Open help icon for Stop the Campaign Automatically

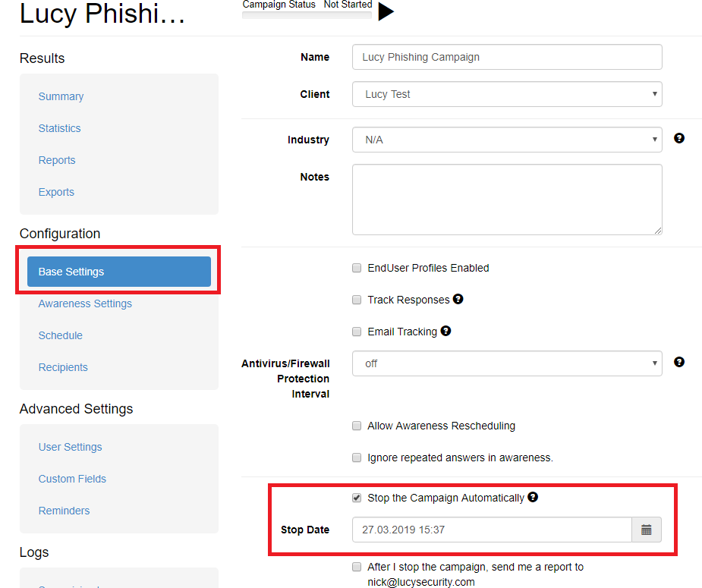click(x=533, y=497)
